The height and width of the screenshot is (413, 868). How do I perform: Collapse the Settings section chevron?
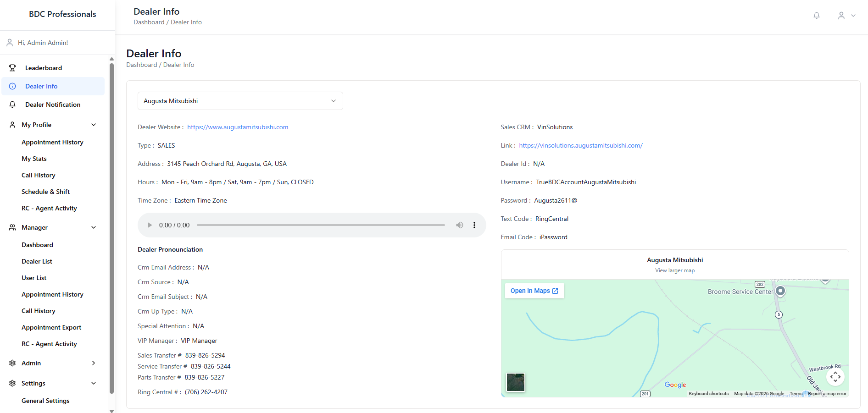pyautogui.click(x=94, y=383)
